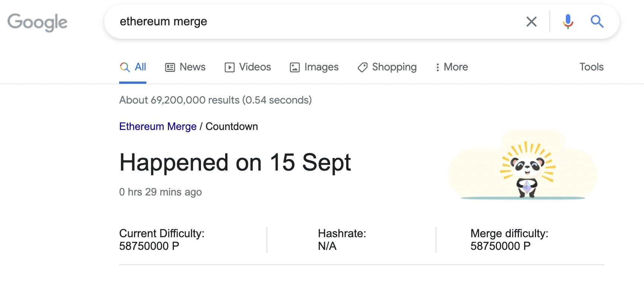Expand the More options menu

pos(452,67)
